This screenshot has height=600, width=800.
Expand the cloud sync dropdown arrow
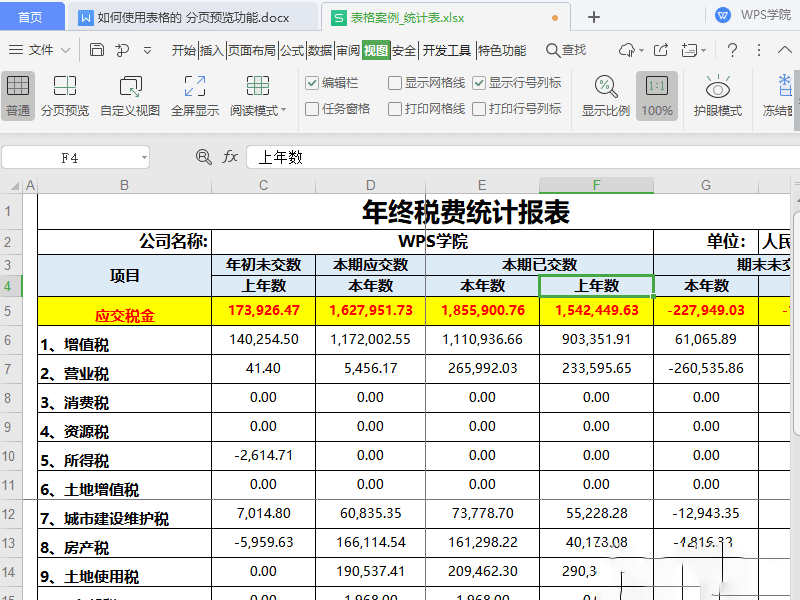[641, 51]
